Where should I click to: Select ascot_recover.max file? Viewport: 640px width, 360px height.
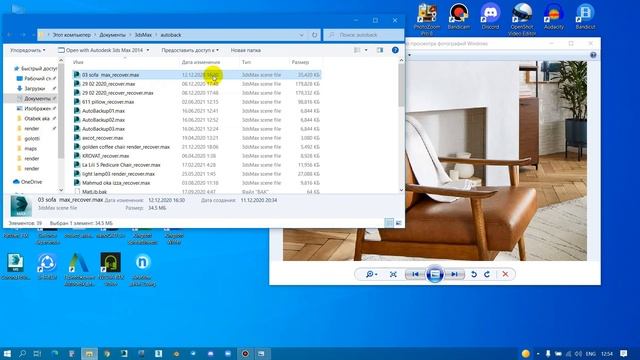197,138
